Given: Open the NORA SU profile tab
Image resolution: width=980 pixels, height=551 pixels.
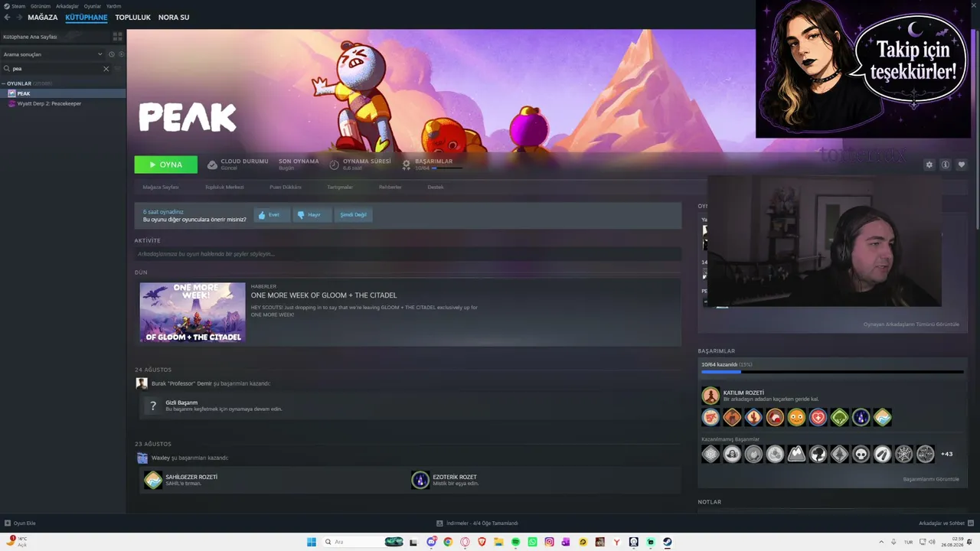Looking at the screenshot, I should pos(174,17).
